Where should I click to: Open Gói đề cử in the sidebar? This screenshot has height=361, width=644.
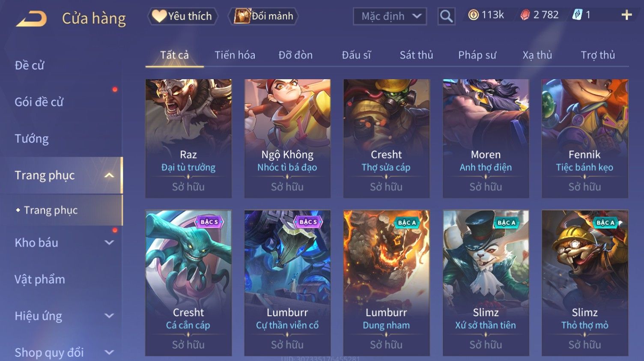click(x=39, y=102)
